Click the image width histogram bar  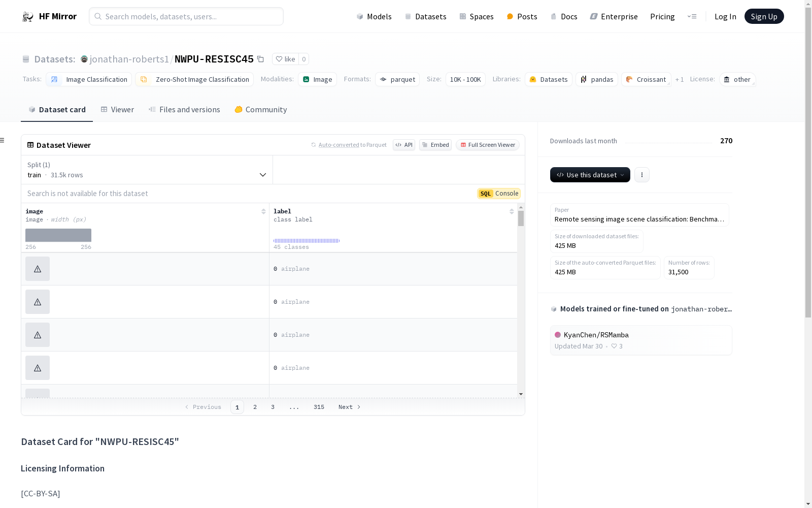coord(58,235)
